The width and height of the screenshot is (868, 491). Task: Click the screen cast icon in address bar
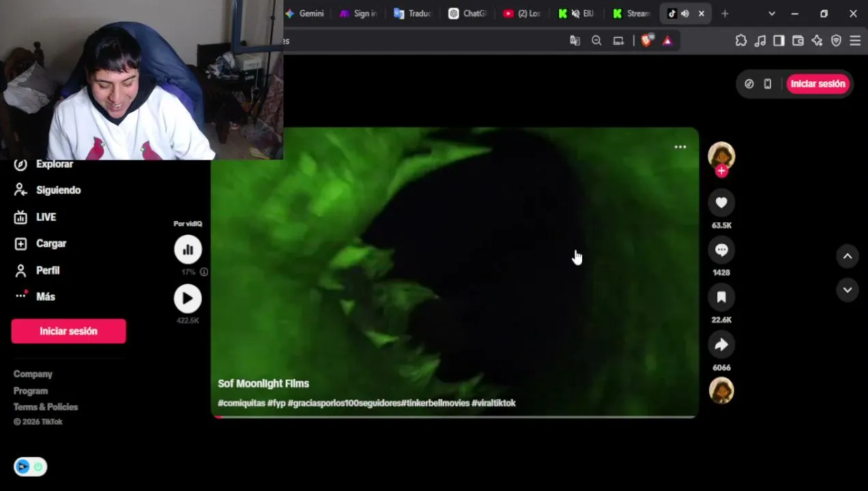618,41
